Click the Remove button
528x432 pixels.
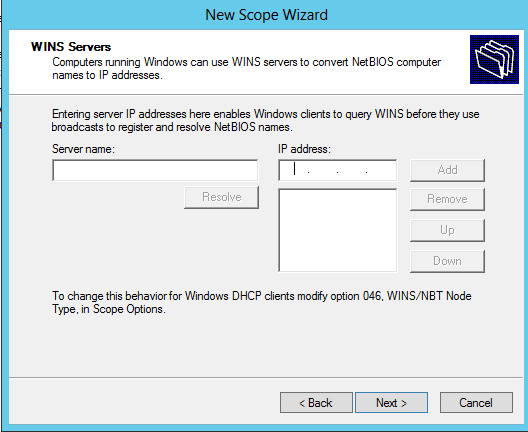point(447,199)
